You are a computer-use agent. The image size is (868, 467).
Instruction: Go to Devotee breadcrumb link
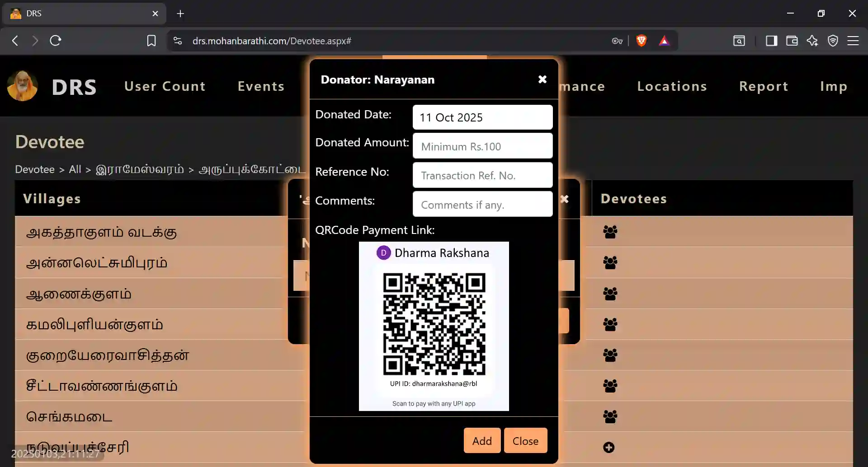point(35,169)
